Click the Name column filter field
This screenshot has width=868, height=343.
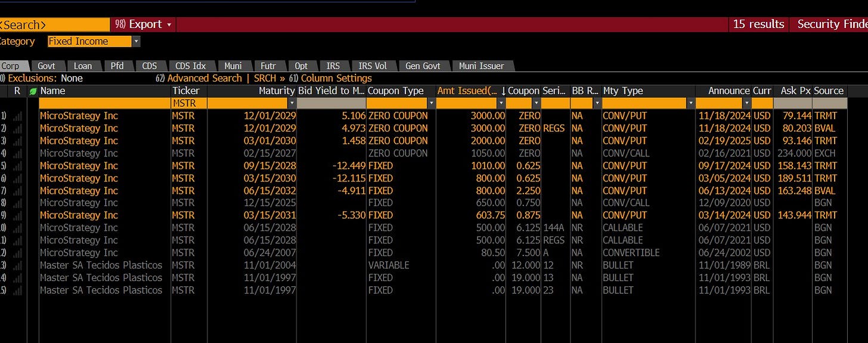tap(105, 103)
